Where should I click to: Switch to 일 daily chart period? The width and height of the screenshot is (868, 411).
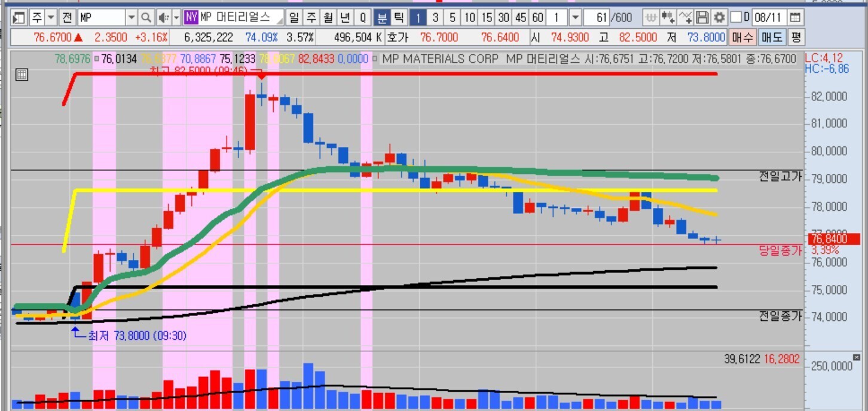tap(294, 17)
